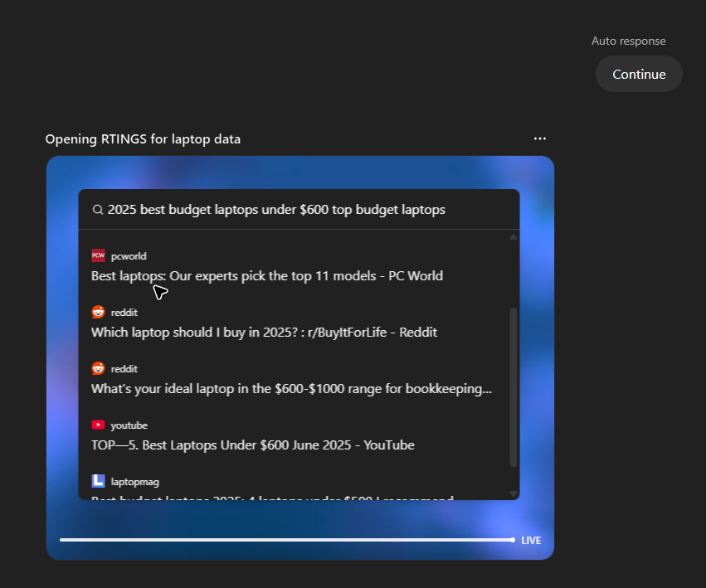Viewport: 706px width, 588px height.
Task: Click the 'laptopmag' source label
Action: click(135, 482)
